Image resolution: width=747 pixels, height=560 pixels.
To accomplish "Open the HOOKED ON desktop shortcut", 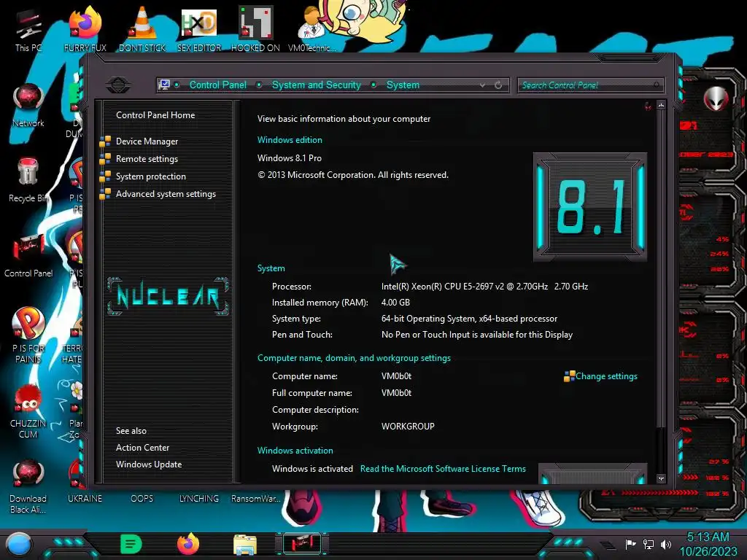I will [x=255, y=29].
